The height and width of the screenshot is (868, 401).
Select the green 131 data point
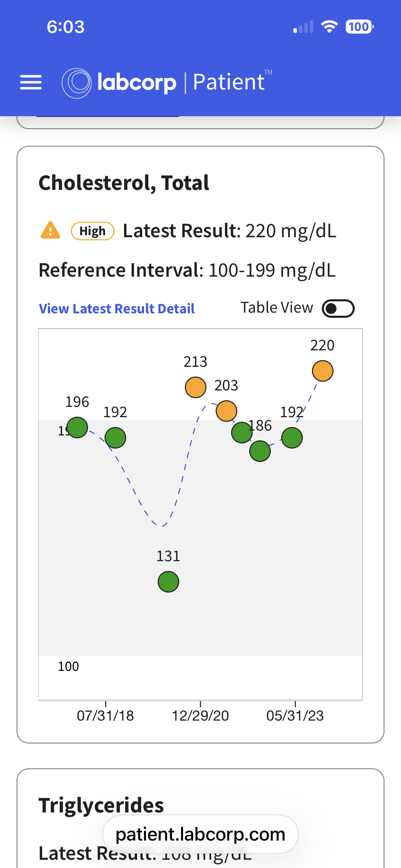coord(168,582)
